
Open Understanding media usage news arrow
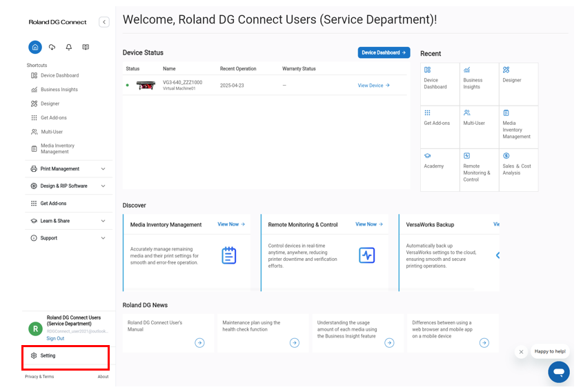coord(389,343)
